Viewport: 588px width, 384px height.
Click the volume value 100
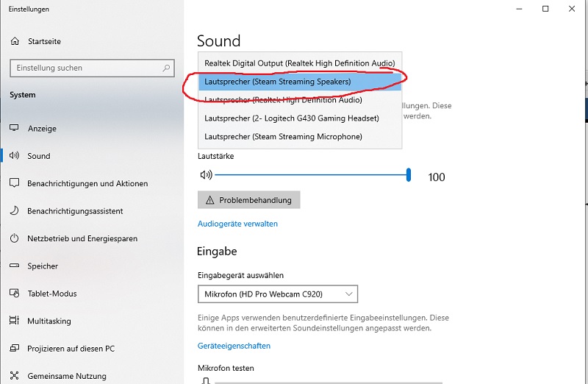coord(437,177)
